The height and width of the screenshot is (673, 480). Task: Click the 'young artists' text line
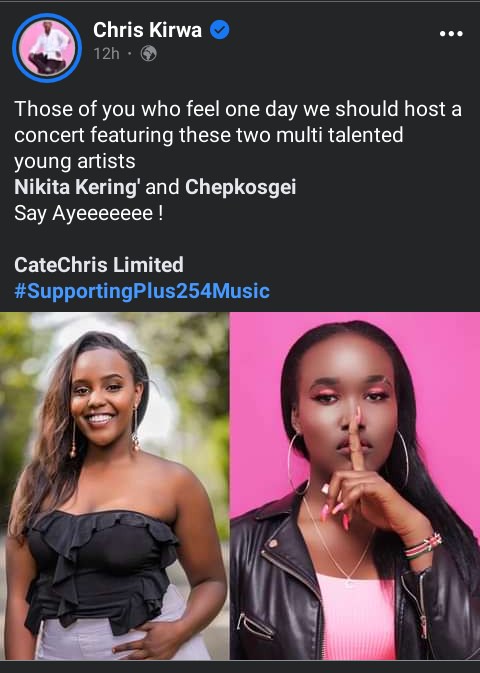pos(75,161)
